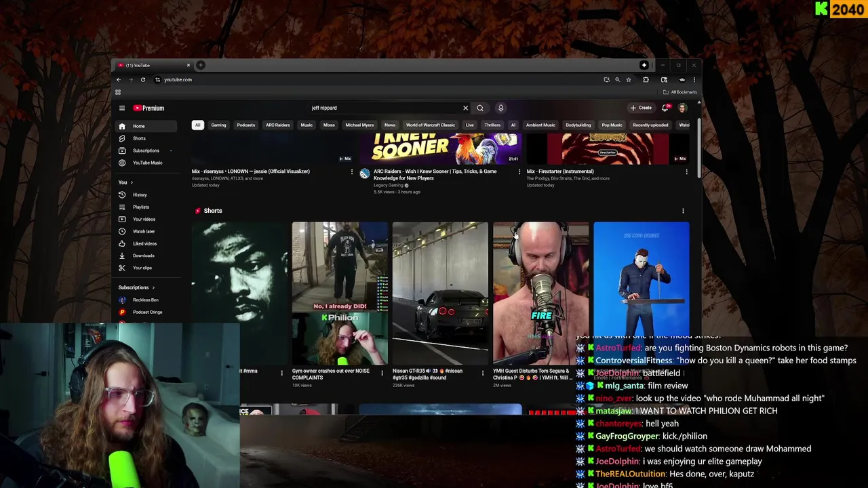The width and height of the screenshot is (868, 488).
Task: Open options for ARC Raiders Wish I Knew Sooner
Action: point(519,172)
